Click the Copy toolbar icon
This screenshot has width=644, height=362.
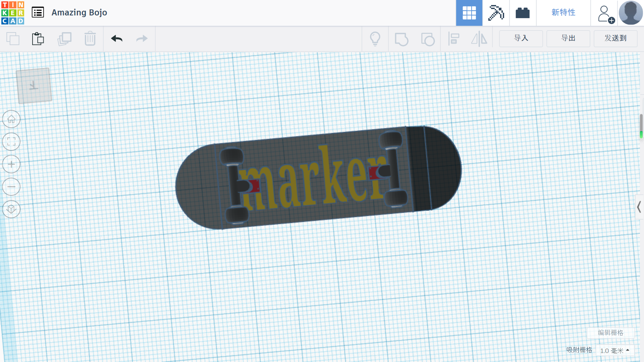[13, 39]
